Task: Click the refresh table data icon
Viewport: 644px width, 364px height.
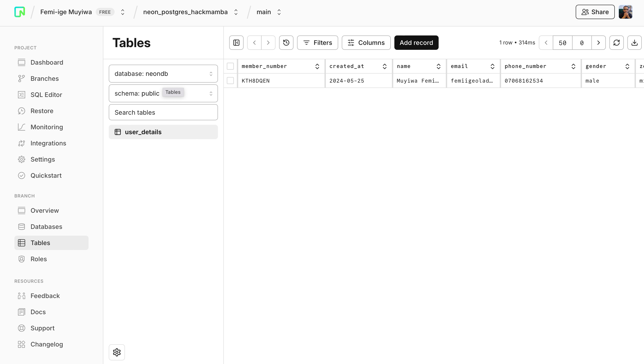Action: pyautogui.click(x=616, y=43)
